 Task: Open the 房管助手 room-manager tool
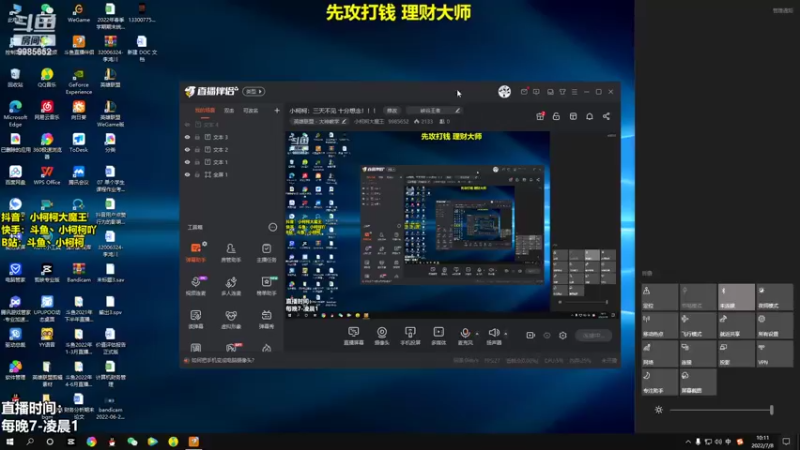231,252
